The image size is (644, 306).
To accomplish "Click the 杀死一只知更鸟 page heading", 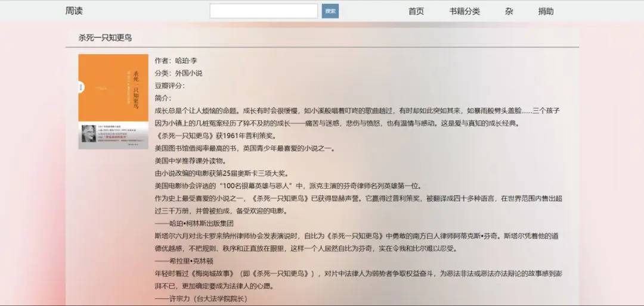I will coord(105,38).
